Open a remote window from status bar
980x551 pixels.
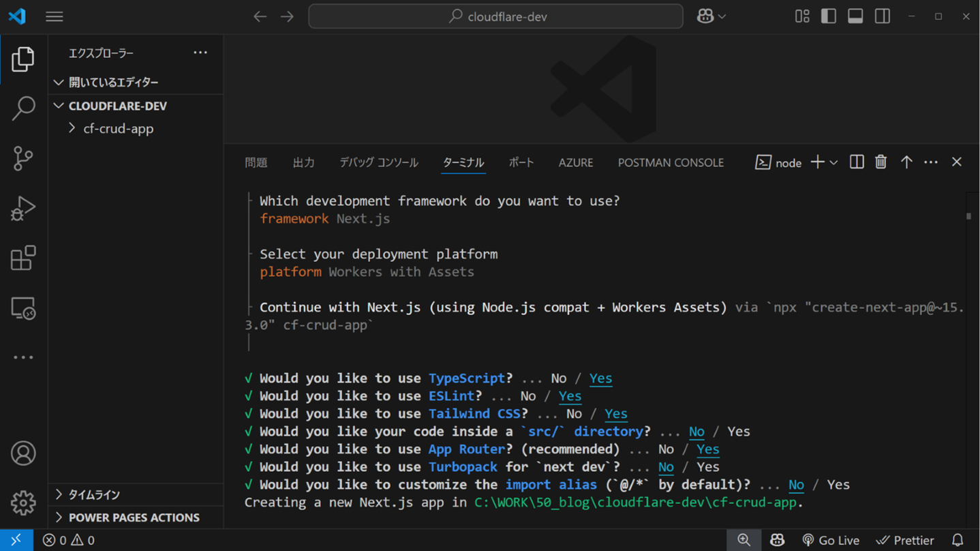[x=16, y=540]
